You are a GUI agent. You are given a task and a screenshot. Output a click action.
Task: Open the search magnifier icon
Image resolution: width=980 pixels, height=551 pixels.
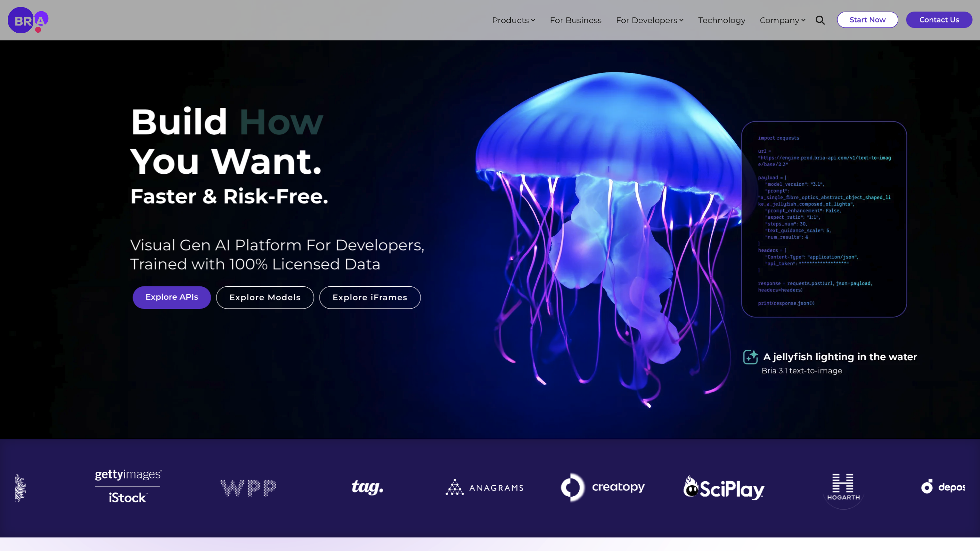point(820,20)
